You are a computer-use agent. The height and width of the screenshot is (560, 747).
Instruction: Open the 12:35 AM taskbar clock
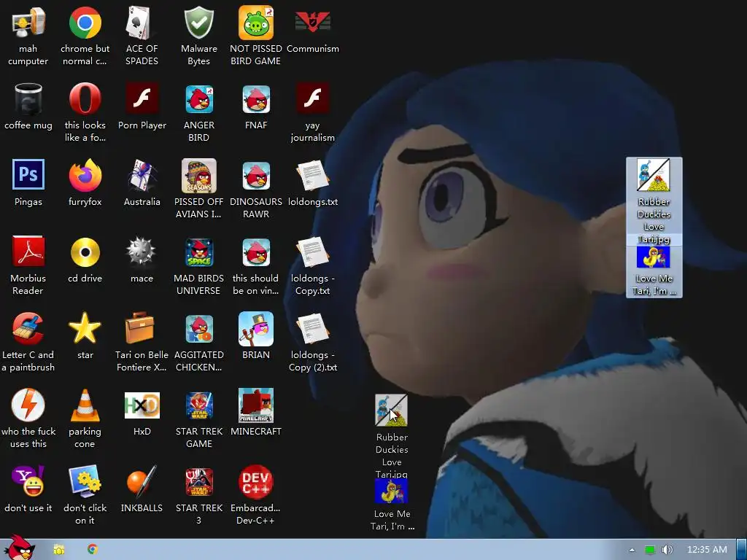point(707,550)
